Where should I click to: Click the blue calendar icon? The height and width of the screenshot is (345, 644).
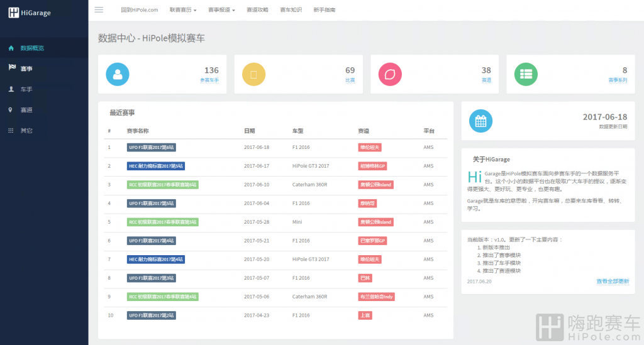pyautogui.click(x=480, y=121)
